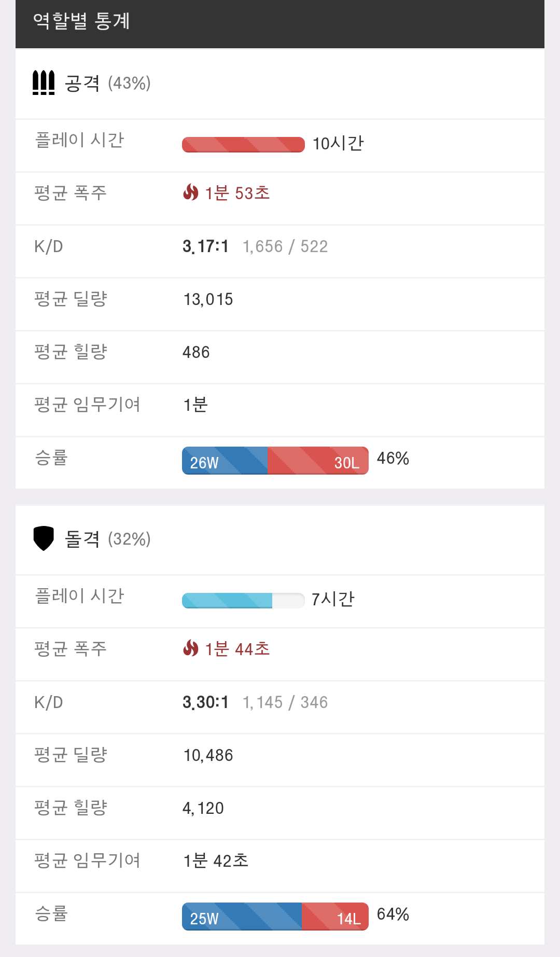Select the 3.30:1 K/D value

tap(205, 702)
